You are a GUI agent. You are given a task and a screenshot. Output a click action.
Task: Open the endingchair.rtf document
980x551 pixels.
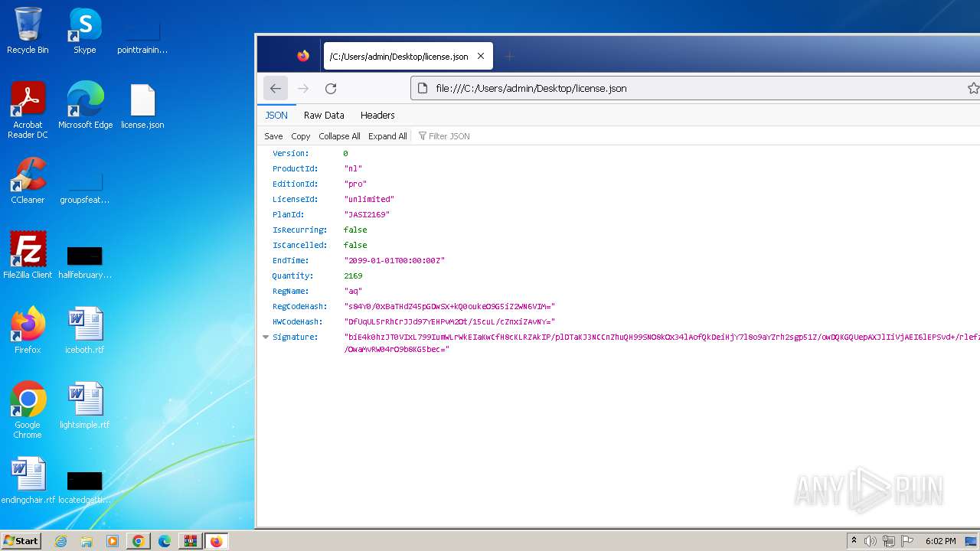[28, 481]
